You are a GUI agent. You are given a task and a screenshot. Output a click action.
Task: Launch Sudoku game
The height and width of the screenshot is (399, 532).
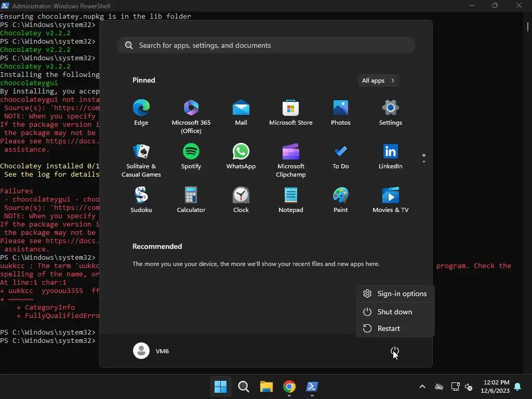(x=141, y=200)
